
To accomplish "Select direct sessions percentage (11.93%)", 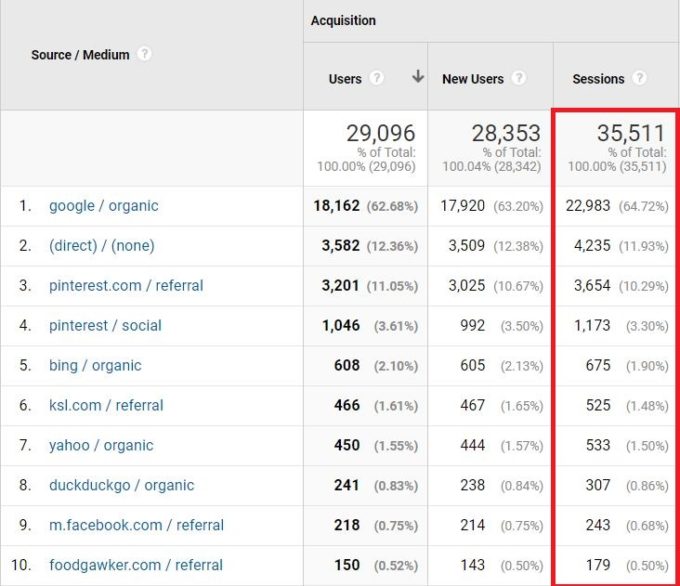I will click(644, 246).
